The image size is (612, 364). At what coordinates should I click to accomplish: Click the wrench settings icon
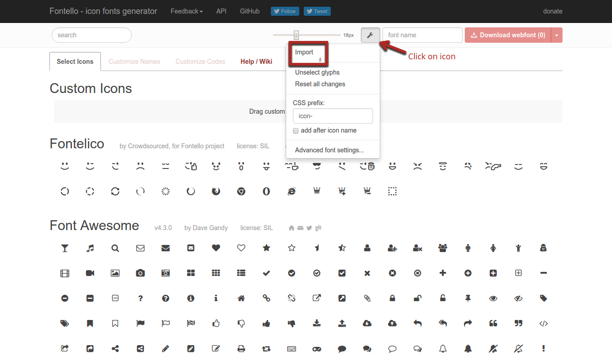370,35
